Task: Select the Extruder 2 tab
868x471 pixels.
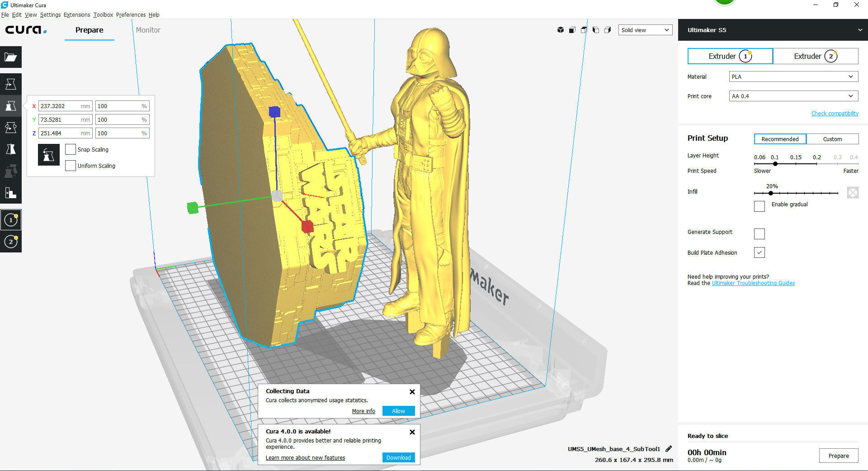Action: [x=816, y=56]
